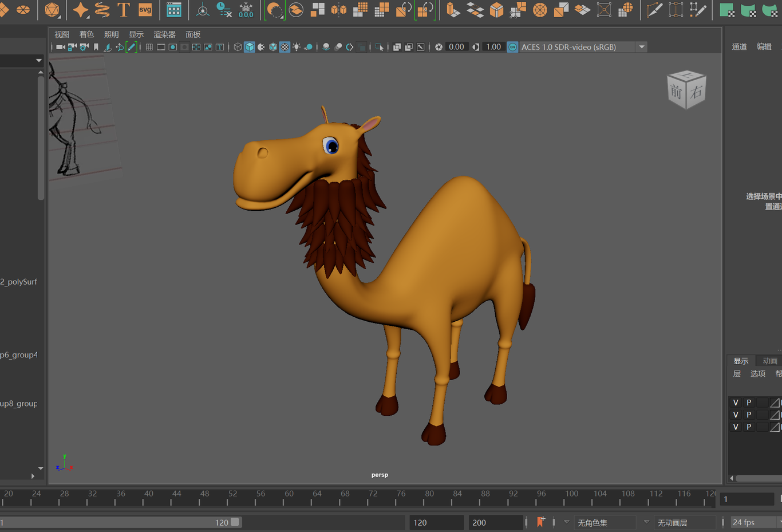Toggle visibility V of third display layer
Image resolution: width=782 pixels, height=532 pixels.
click(736, 427)
